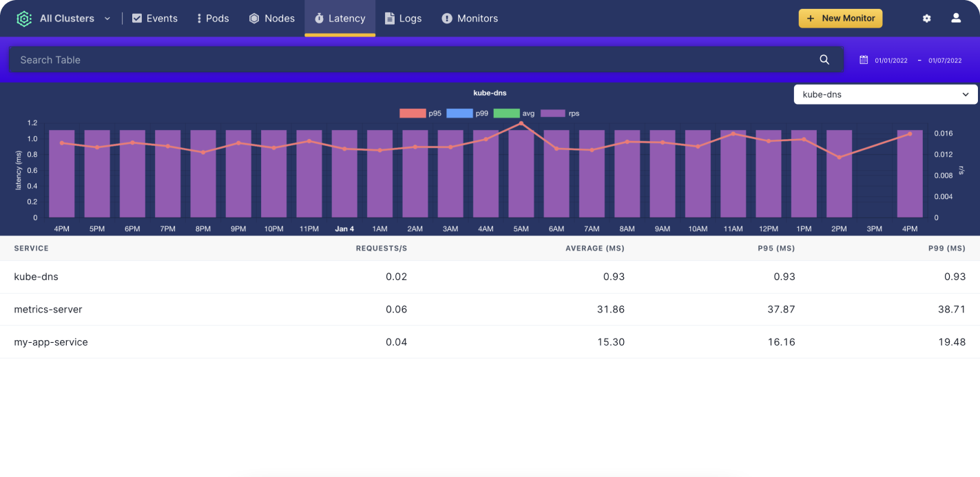Sort table by Requests/s column header
The width and height of the screenshot is (980, 477).
[x=381, y=248]
